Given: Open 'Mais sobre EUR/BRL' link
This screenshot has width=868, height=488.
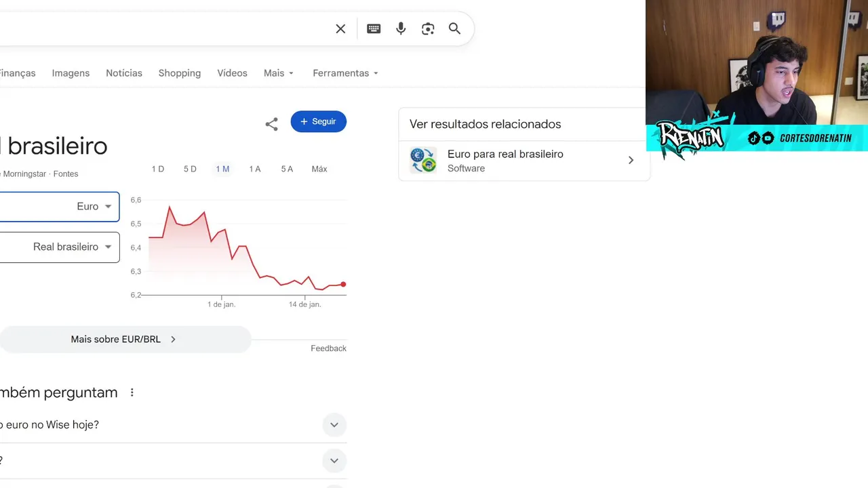Looking at the screenshot, I should (123, 339).
